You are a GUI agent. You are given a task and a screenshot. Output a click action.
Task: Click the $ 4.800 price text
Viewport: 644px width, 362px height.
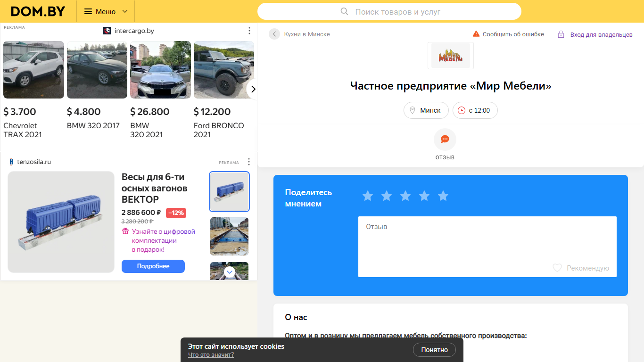[x=84, y=112]
